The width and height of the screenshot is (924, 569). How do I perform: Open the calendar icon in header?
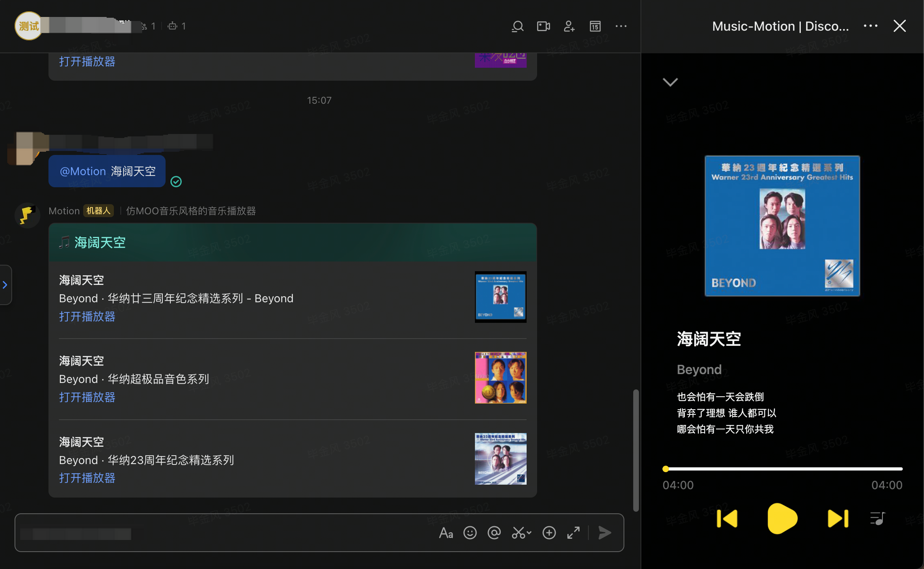tap(595, 27)
